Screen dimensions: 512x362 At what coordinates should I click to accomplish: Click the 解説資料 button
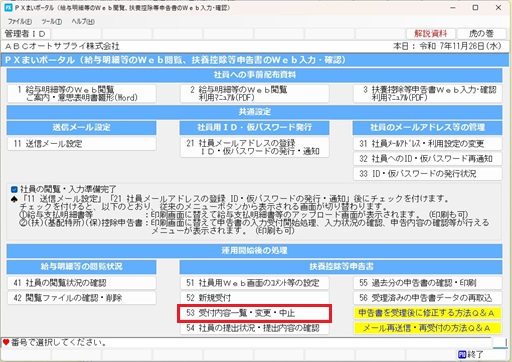[430, 34]
